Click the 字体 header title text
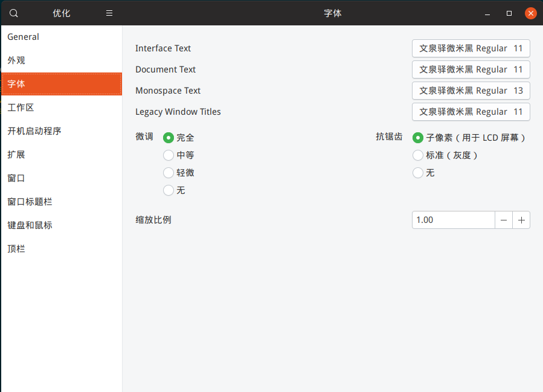The width and height of the screenshot is (543, 392). 332,13
